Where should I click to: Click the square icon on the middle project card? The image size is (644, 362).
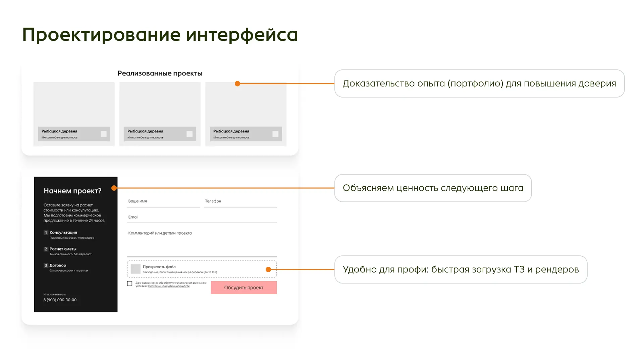[190, 134]
